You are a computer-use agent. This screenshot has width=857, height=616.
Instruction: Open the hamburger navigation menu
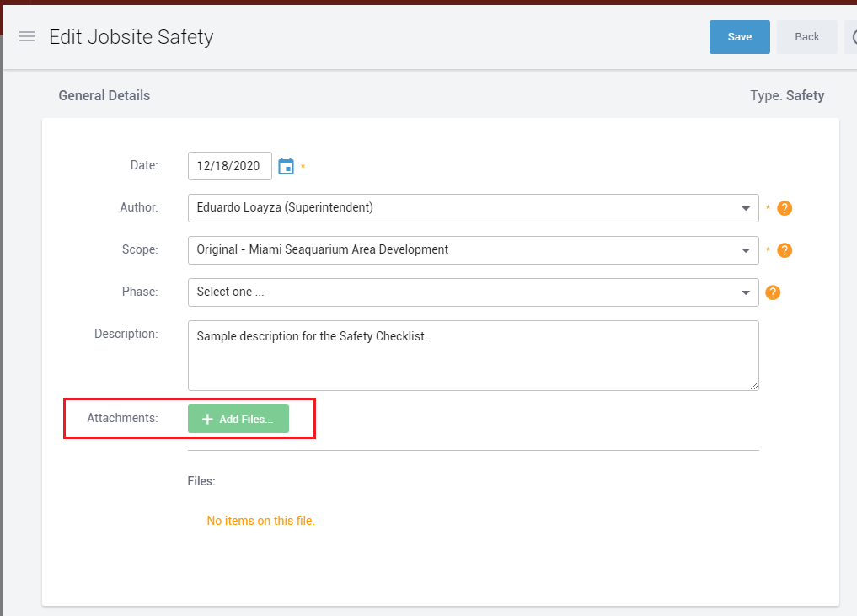coord(27,37)
